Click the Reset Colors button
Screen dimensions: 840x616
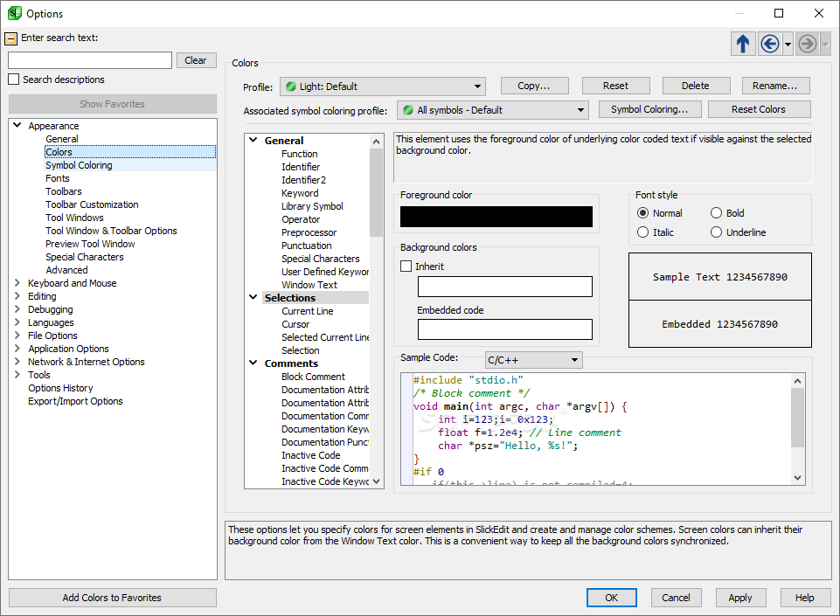click(x=759, y=109)
